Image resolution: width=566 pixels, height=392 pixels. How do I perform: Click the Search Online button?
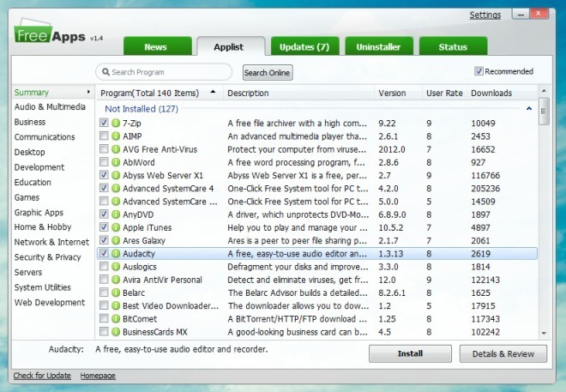(267, 73)
